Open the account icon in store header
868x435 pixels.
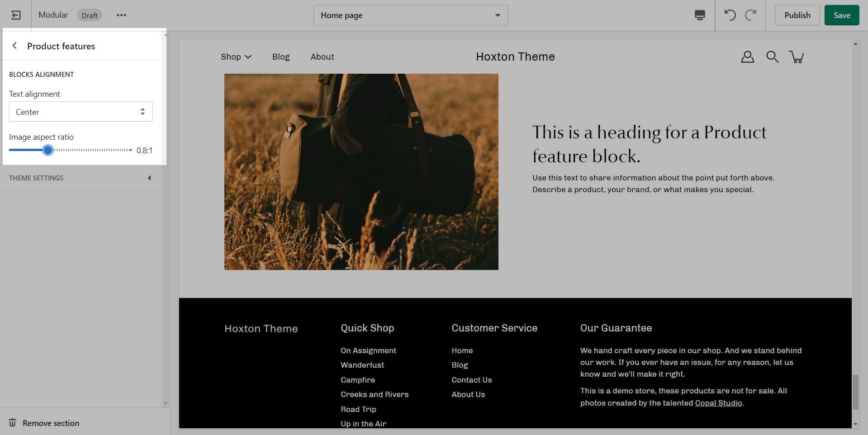(x=747, y=57)
